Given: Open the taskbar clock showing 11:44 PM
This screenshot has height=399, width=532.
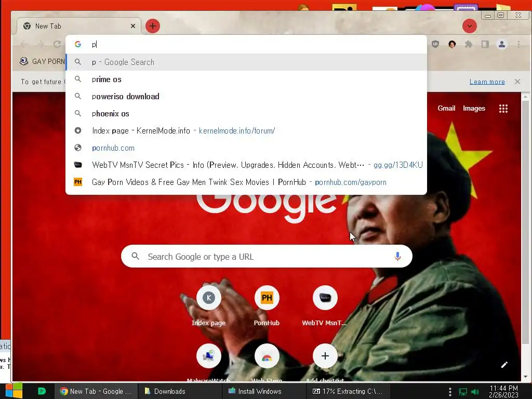Looking at the screenshot, I should point(504,391).
